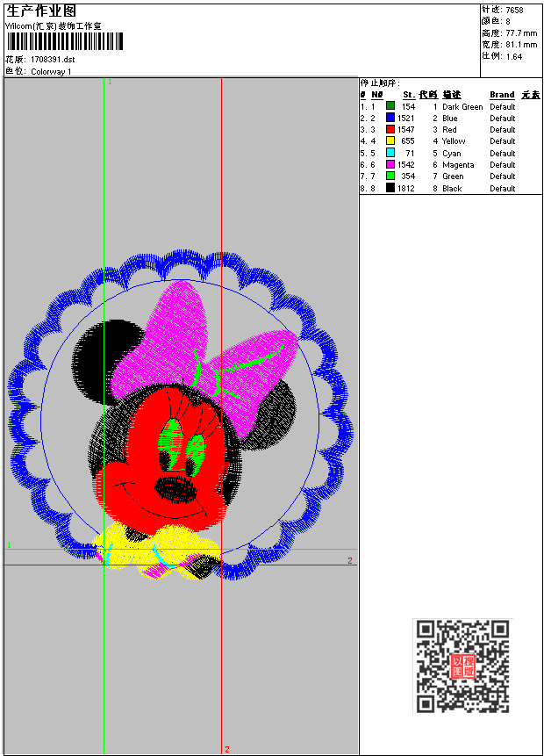544x756 pixels.
Task: Select stitch count 1812 for Black
Action: tap(405, 189)
